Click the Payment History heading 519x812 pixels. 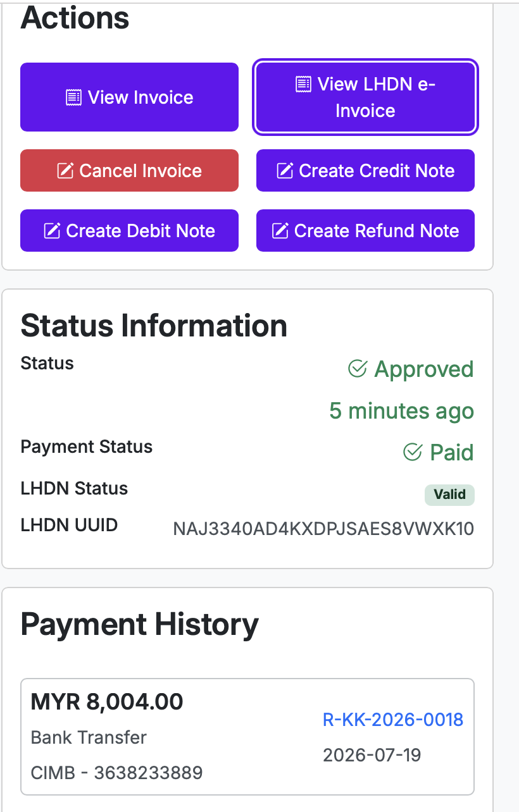pos(139,624)
